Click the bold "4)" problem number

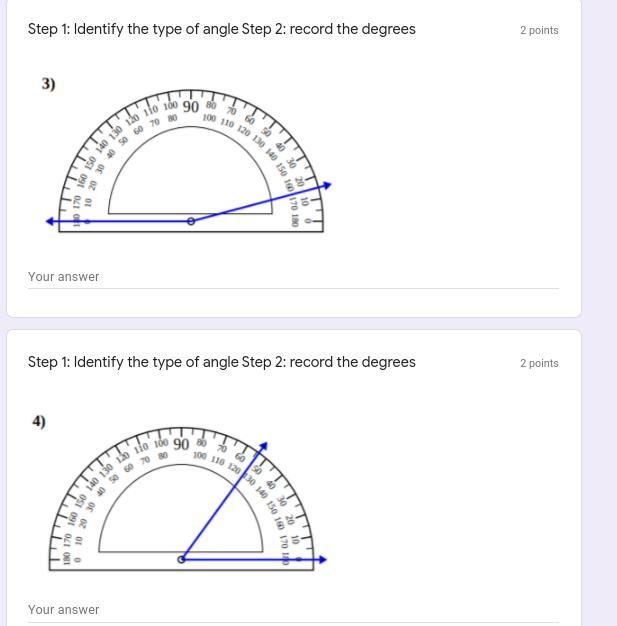(x=39, y=422)
